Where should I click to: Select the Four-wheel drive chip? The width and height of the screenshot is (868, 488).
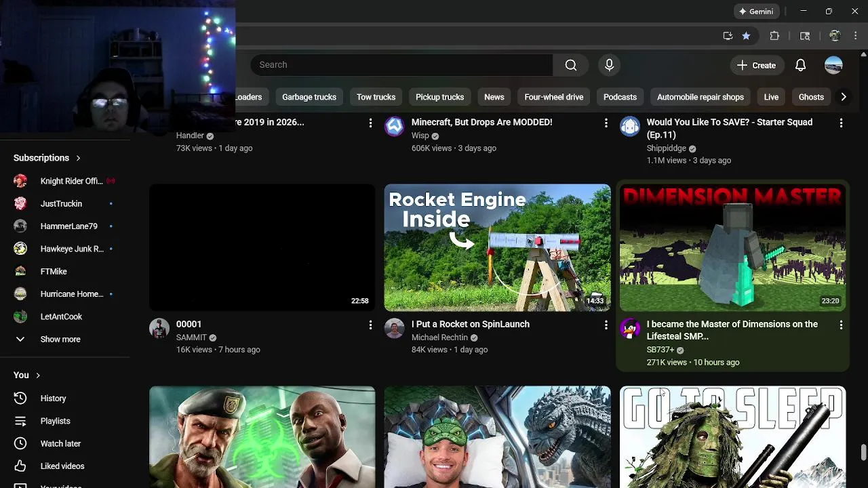553,97
